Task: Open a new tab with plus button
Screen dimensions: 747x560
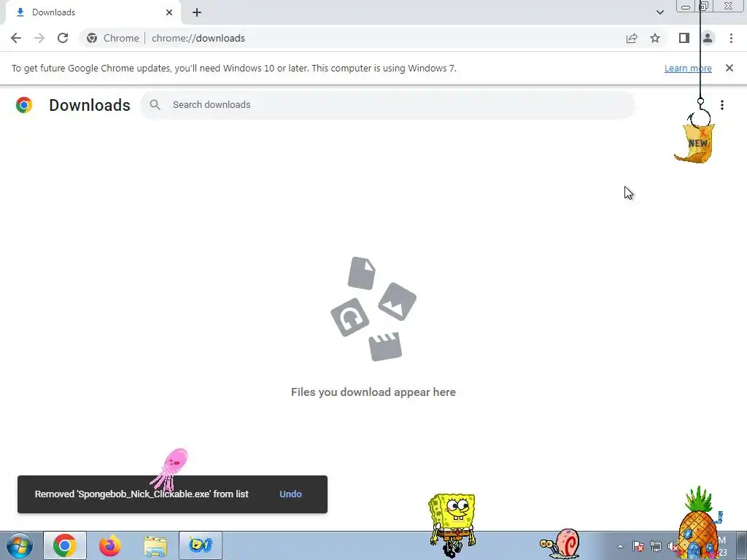Action: pyautogui.click(x=197, y=12)
